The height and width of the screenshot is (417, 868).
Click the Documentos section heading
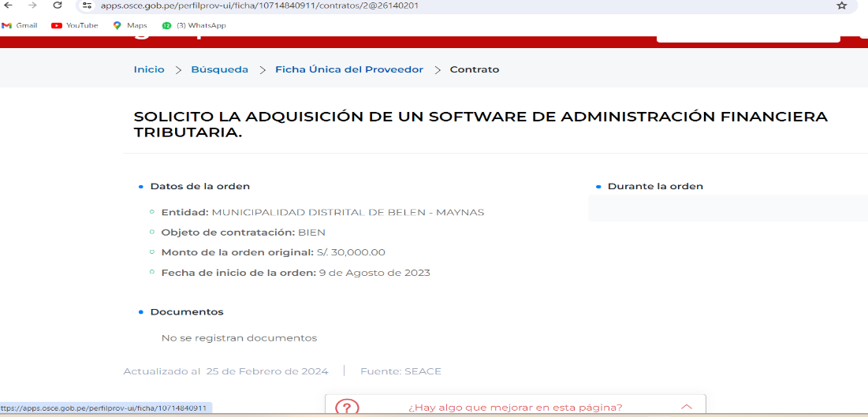tap(186, 312)
